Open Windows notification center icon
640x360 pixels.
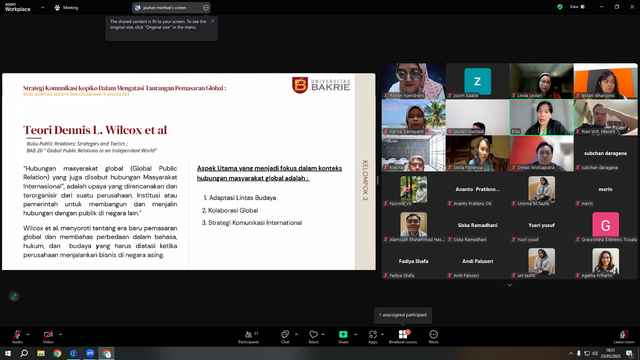629,353
